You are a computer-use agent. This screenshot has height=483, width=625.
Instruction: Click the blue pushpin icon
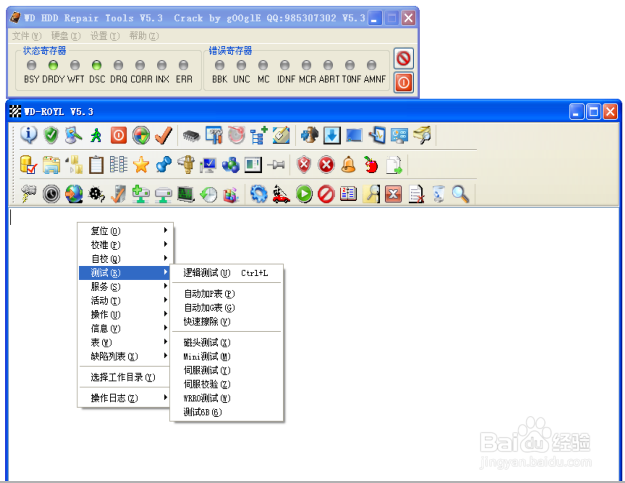(163, 165)
